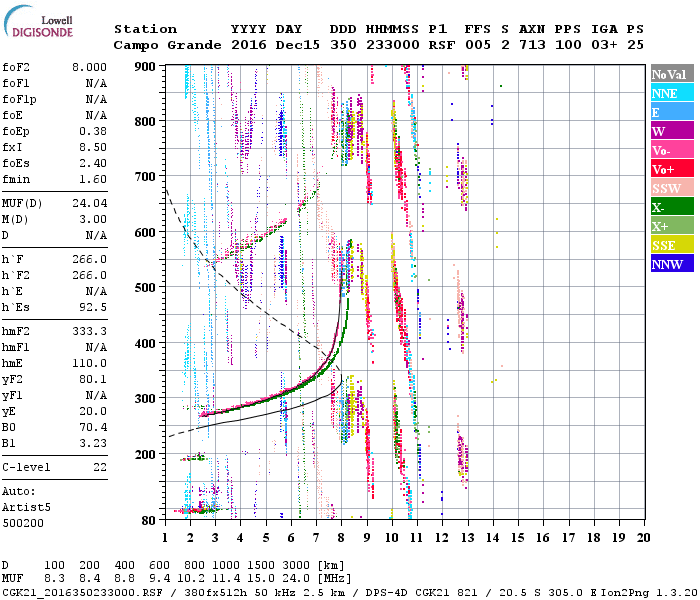Image resolution: width=700 pixels, height=600 pixels.
Task: Click the hmF2 value 333.3
Action: pyautogui.click(x=90, y=332)
